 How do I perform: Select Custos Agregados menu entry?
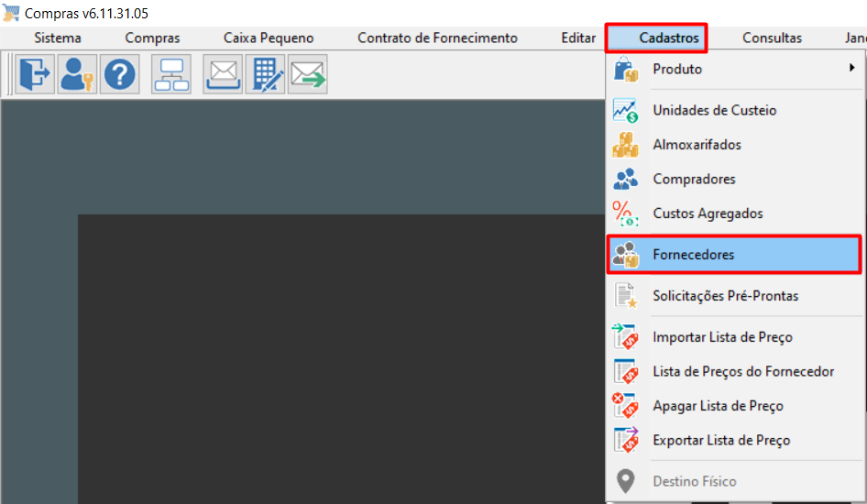[x=735, y=214]
